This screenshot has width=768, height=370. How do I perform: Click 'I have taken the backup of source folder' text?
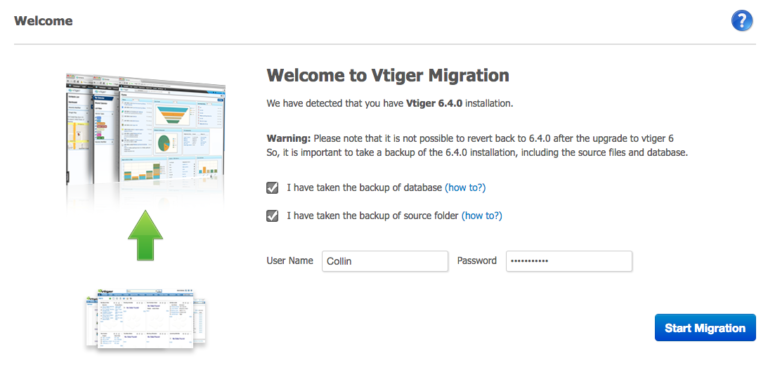click(373, 216)
